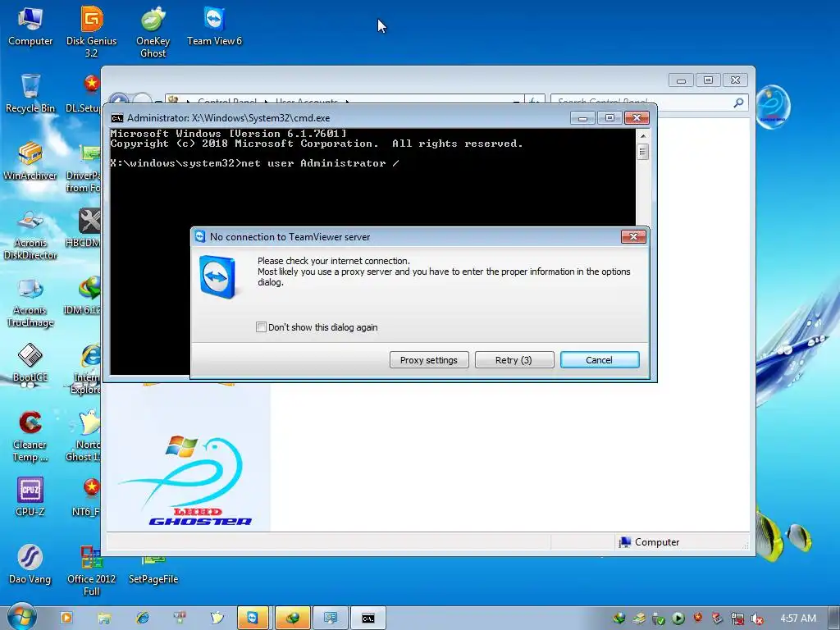Screen dimensions: 840x630
Task: Click the green play tray icon
Action: coord(678,619)
